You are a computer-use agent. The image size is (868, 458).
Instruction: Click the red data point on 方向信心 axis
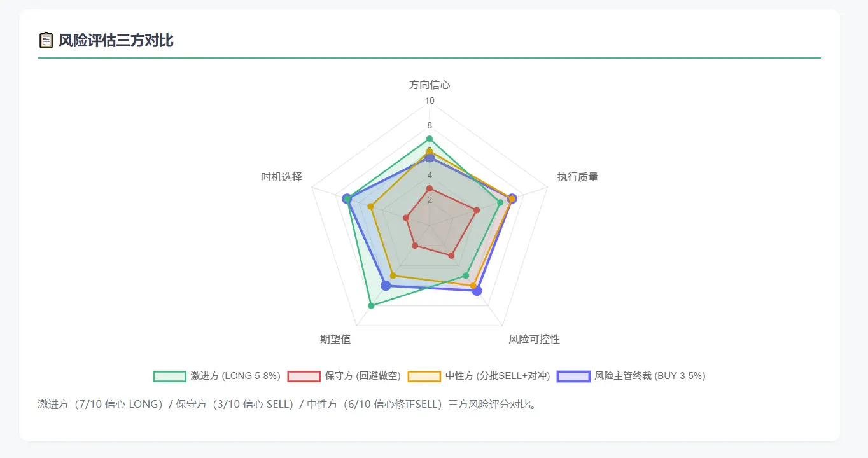(430, 188)
